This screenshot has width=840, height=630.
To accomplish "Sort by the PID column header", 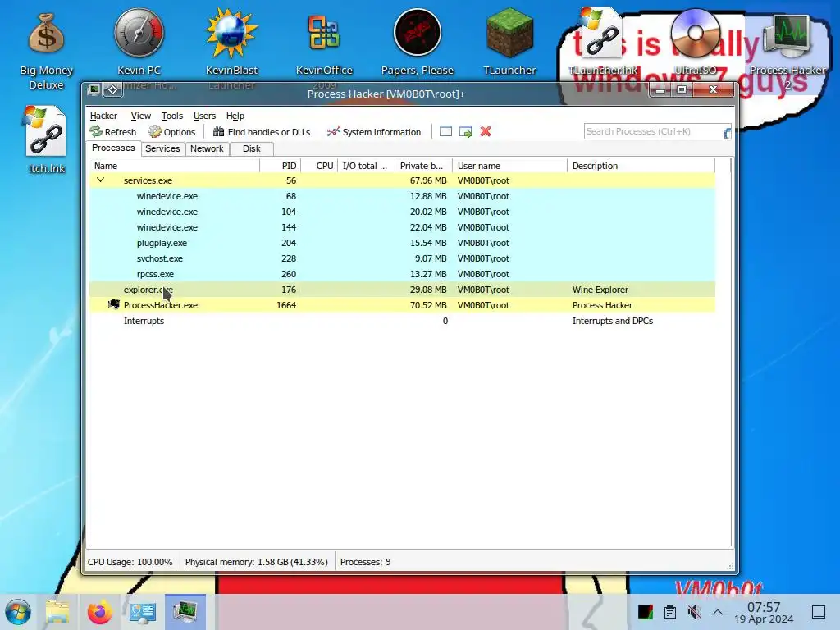I will 281,166.
